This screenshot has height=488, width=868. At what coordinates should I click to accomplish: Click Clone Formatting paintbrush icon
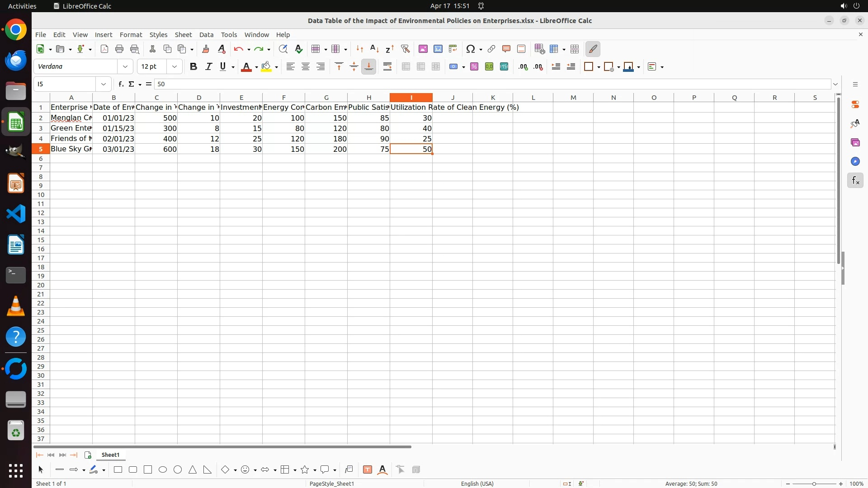tap(205, 49)
